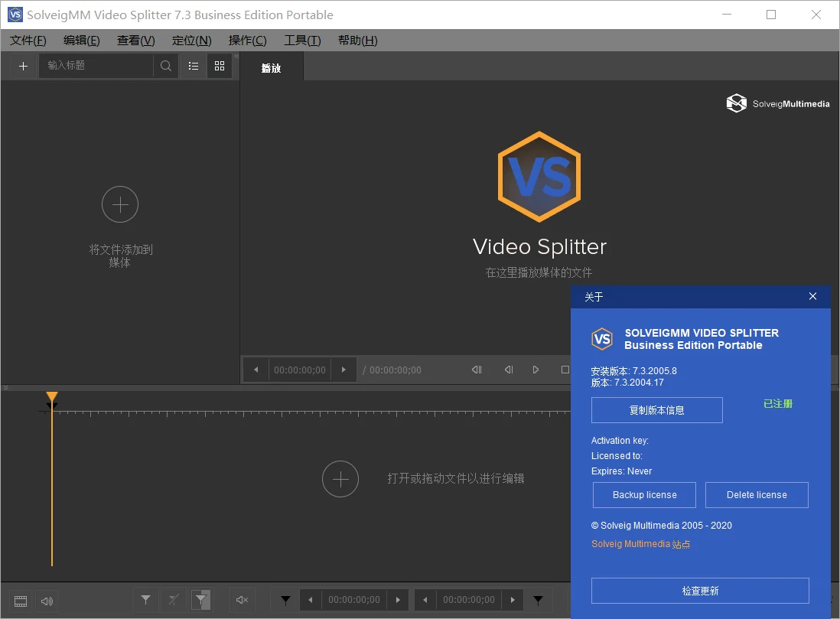Screen dimensions: 840x619
Task: Toggle the highlighted fragment selection mode
Action: (x=200, y=600)
